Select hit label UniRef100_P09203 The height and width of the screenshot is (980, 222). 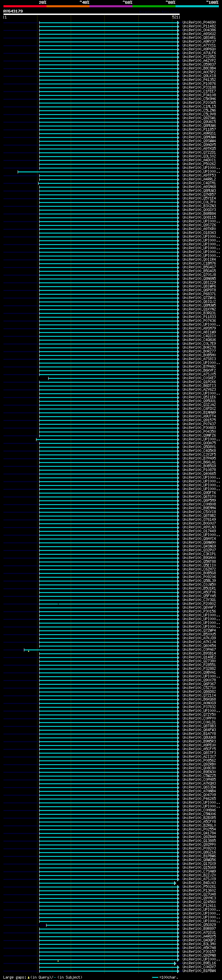coord(199,848)
